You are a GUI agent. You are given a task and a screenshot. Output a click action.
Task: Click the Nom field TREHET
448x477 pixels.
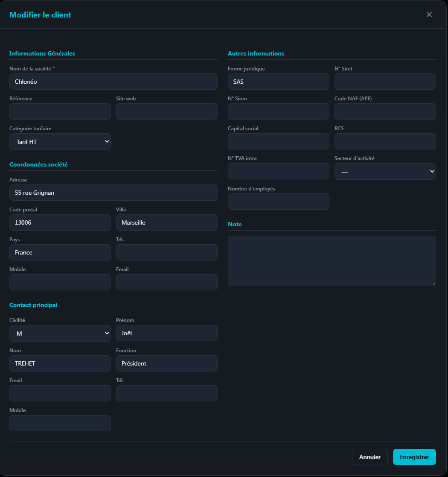(60, 363)
